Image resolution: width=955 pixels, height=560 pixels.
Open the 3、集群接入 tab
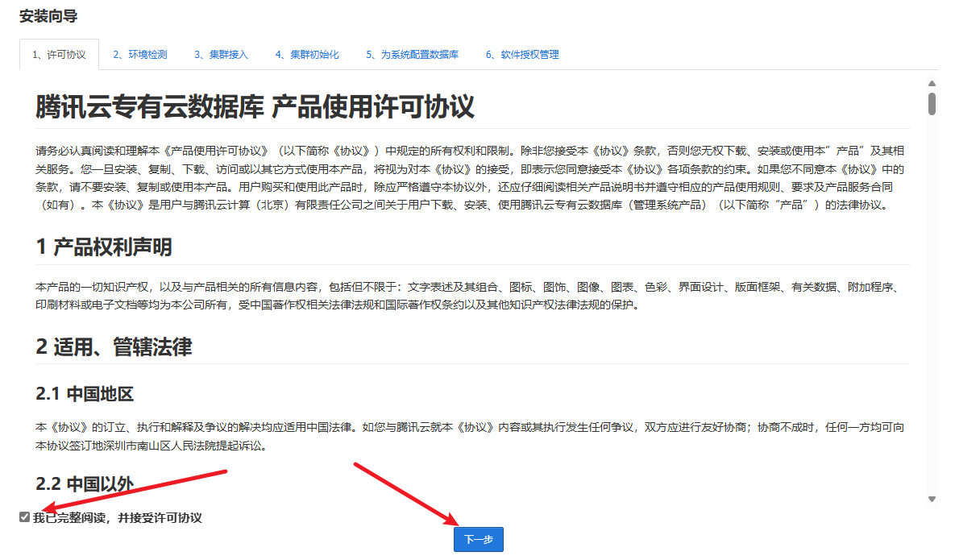[221, 55]
